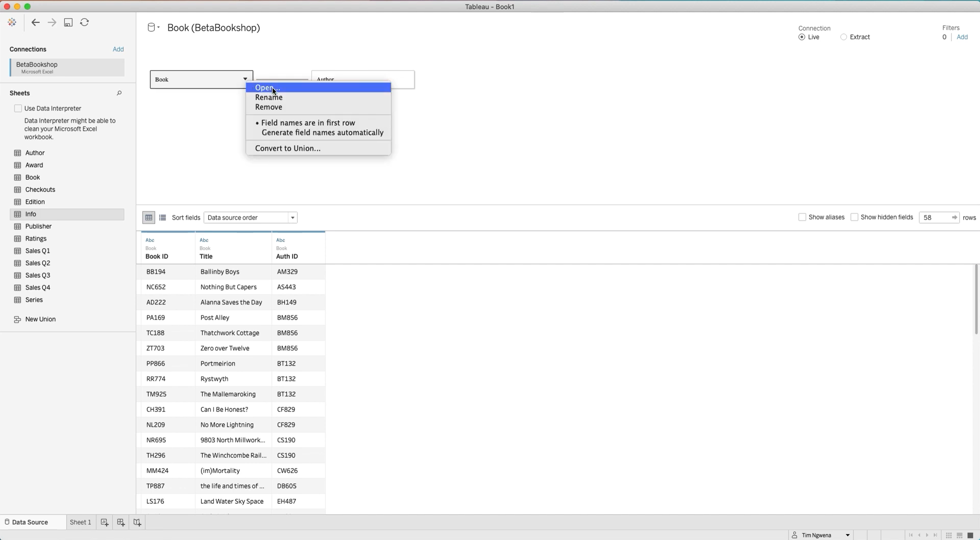Viewport: 980px width, 540px height.
Task: Click Add under Filters
Action: click(x=962, y=37)
